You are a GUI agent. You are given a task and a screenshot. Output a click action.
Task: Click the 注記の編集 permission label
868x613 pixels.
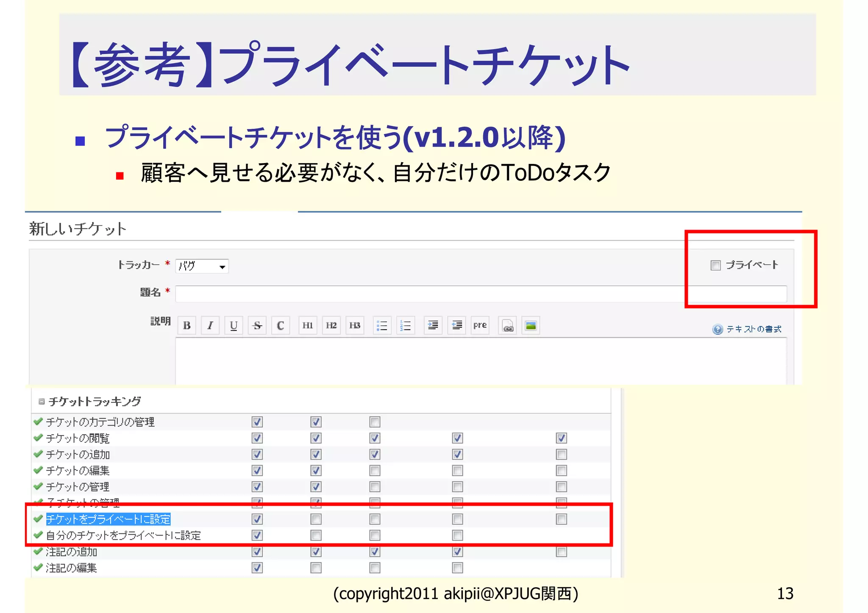pyautogui.click(x=71, y=568)
